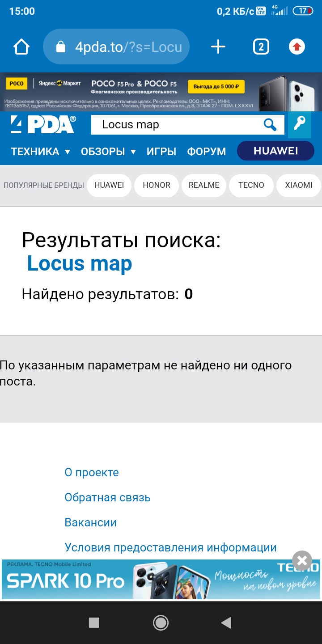Tap the HUAWEI highlighted nav button

point(275,151)
